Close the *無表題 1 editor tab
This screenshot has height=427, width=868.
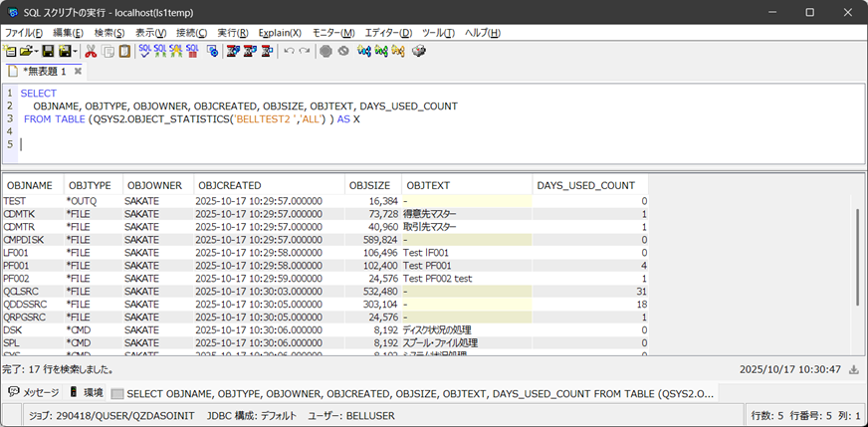tap(76, 72)
